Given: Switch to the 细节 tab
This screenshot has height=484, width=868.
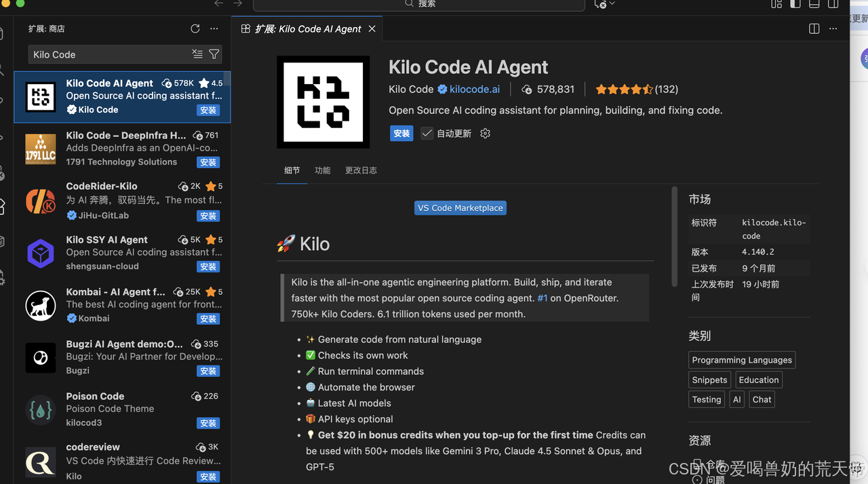Looking at the screenshot, I should pyautogui.click(x=292, y=170).
